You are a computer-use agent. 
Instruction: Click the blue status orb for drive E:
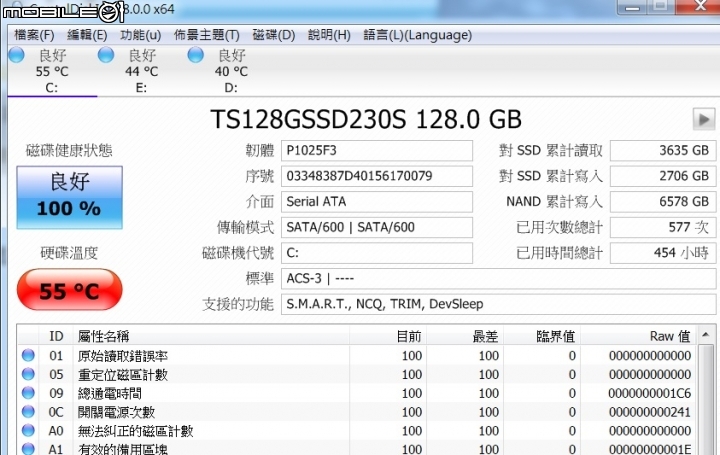106,55
